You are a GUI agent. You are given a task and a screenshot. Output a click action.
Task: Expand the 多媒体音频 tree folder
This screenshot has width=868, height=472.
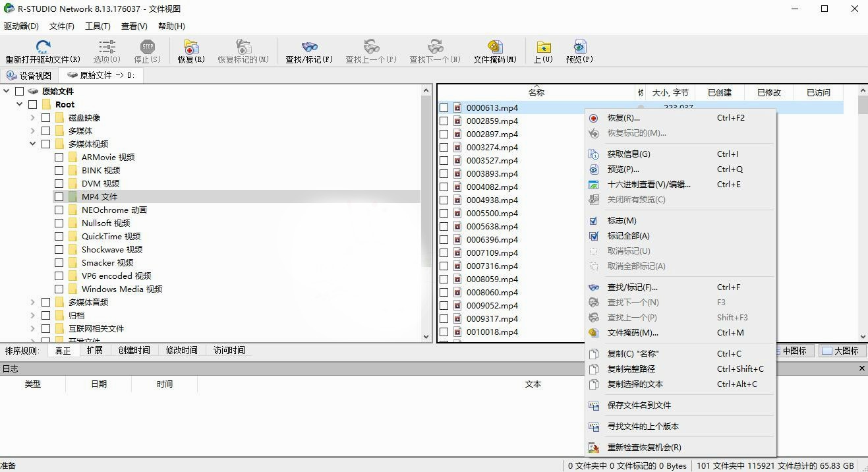[x=33, y=303]
